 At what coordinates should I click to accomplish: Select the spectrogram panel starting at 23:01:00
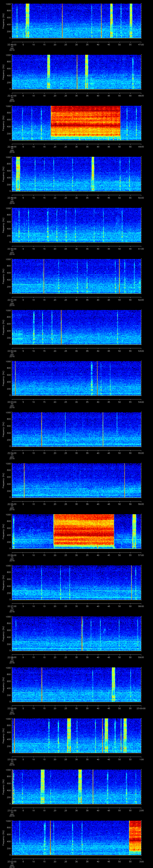click(x=77, y=786)
